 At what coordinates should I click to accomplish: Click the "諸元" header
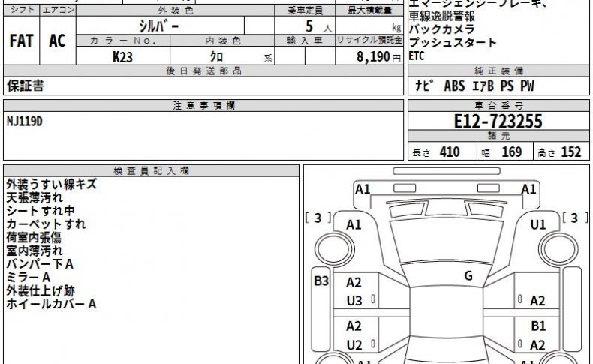(x=498, y=136)
